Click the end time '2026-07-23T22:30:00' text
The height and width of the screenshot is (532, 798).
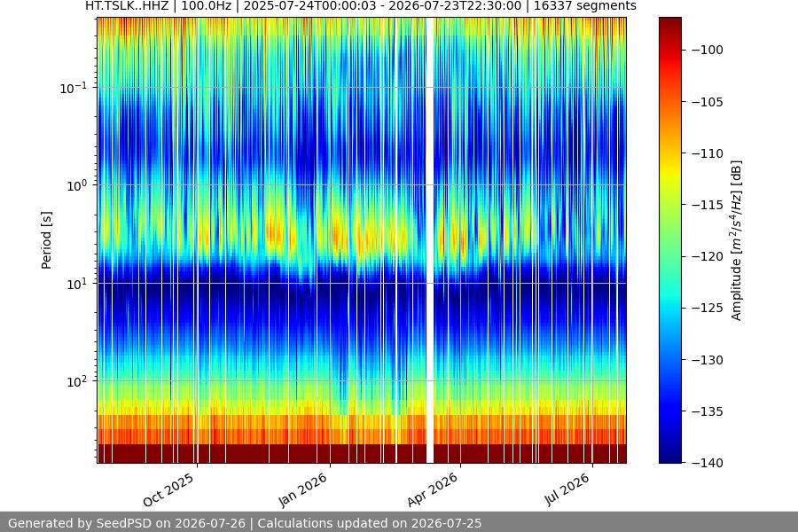pyautogui.click(x=455, y=5)
